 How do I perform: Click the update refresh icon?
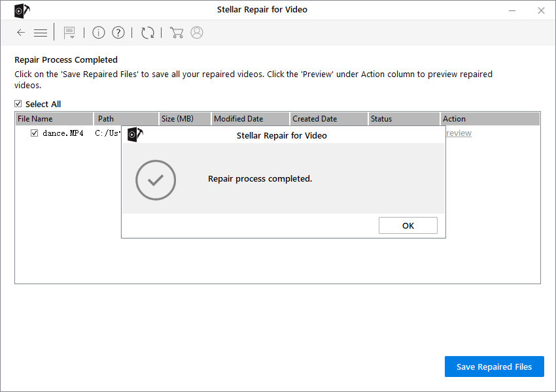(148, 33)
